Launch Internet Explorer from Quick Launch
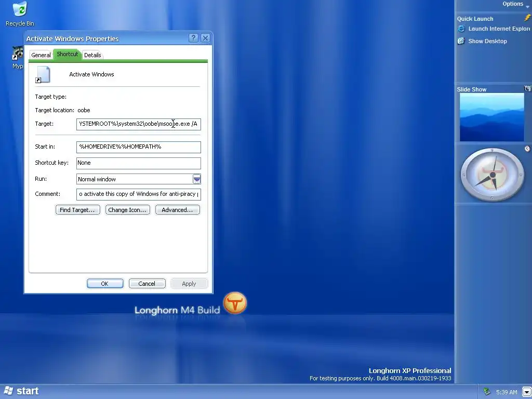The image size is (532, 399). pos(461,29)
